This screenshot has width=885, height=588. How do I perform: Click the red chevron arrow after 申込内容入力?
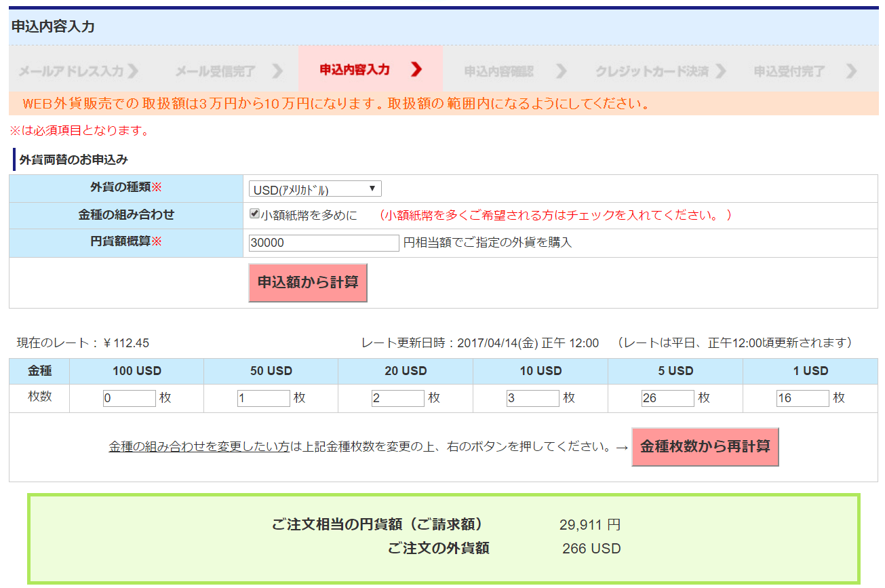[416, 69]
